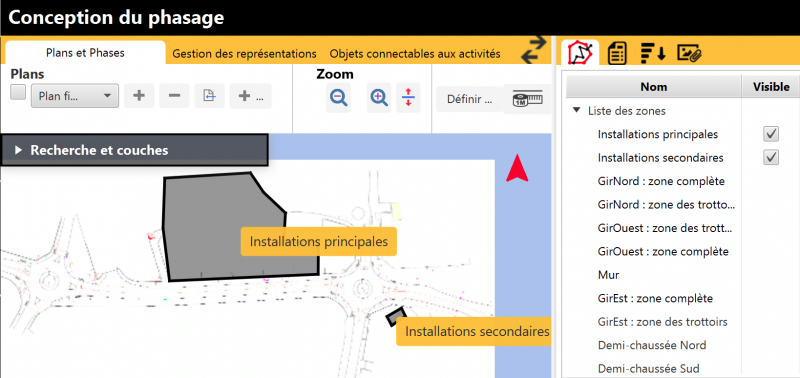Open the document list panel icon
Screen dimensions: 800x378
(x=617, y=53)
